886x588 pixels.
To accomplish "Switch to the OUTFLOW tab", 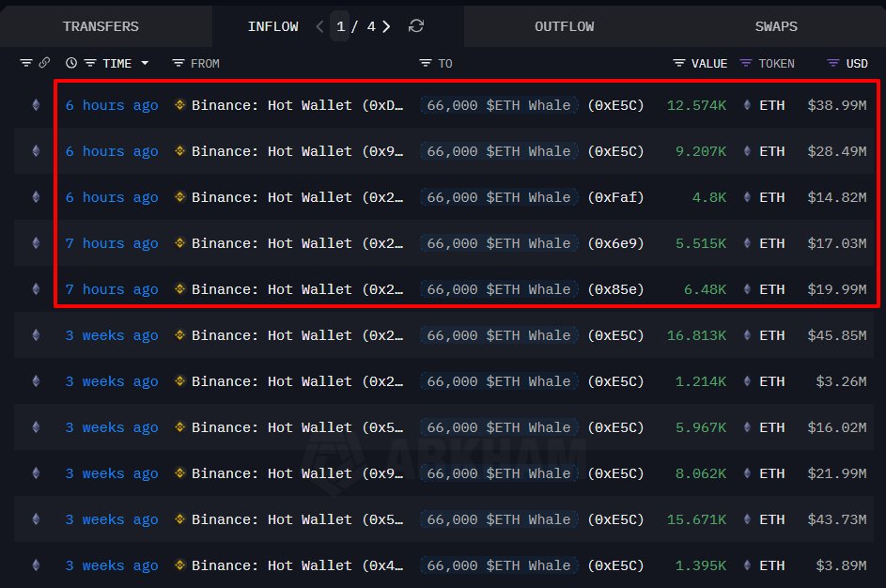I will click(564, 26).
